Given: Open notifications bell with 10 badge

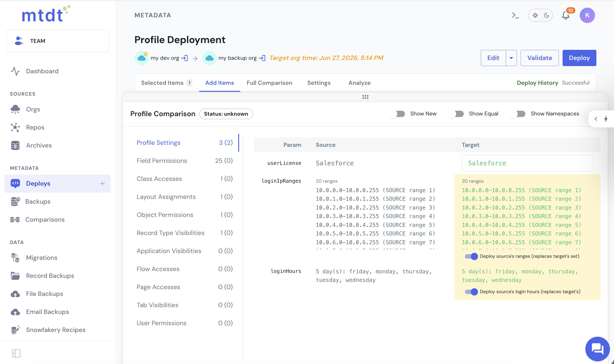Looking at the screenshot, I should [x=566, y=16].
